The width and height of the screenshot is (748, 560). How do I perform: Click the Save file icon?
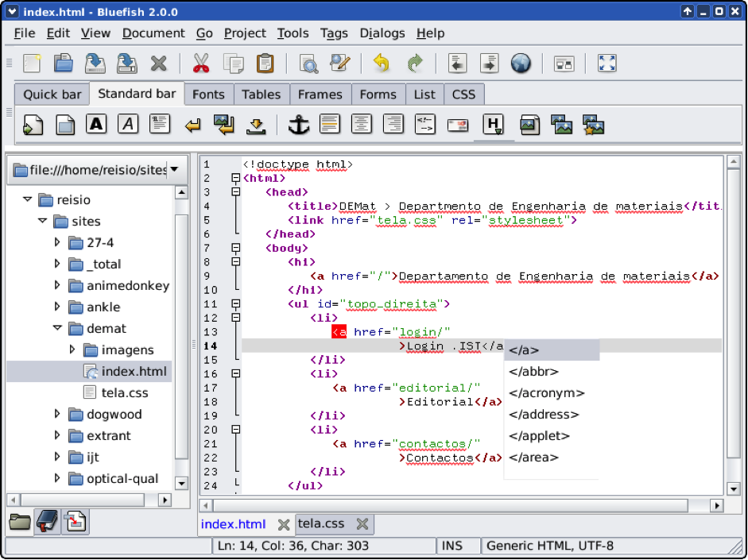pos(95,63)
